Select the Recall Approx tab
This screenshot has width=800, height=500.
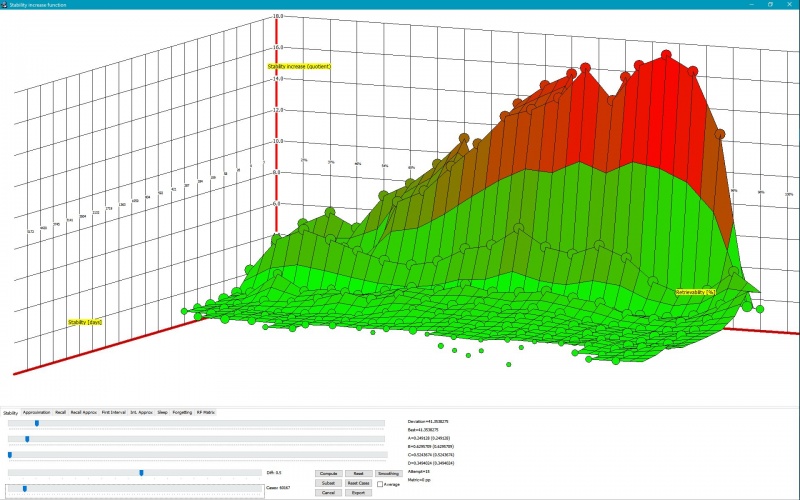[x=84, y=412]
